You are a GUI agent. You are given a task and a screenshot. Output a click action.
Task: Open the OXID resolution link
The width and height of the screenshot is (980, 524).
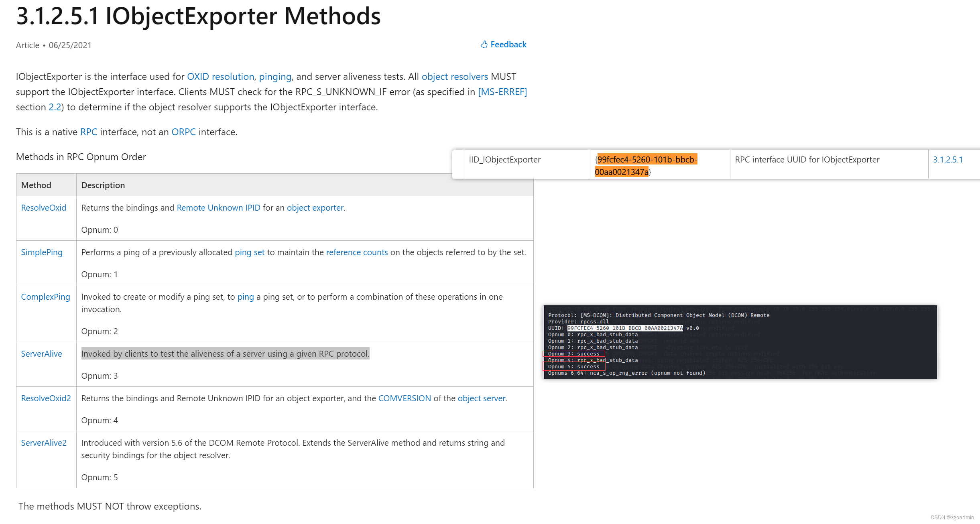[220, 77]
